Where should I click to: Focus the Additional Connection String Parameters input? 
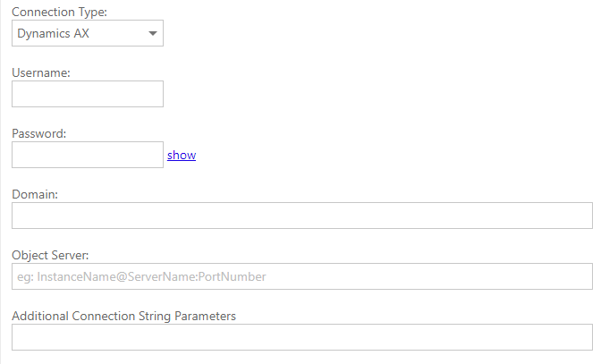301,337
